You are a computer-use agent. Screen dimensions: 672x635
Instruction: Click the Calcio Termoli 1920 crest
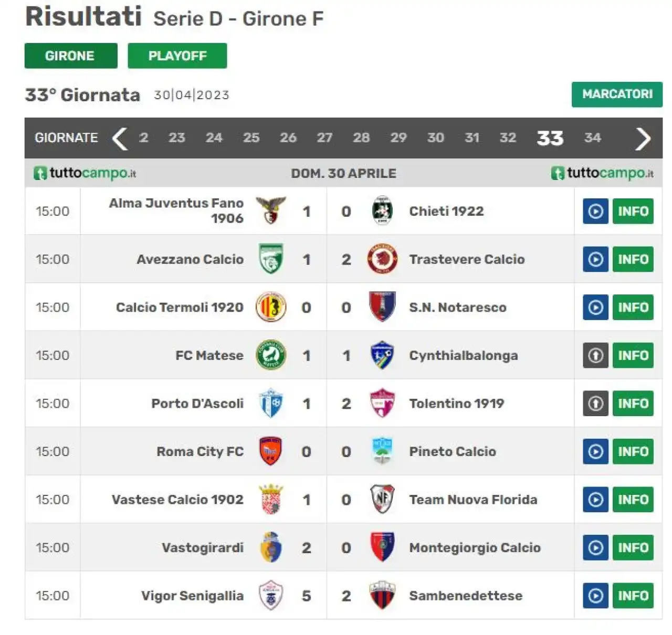270,307
